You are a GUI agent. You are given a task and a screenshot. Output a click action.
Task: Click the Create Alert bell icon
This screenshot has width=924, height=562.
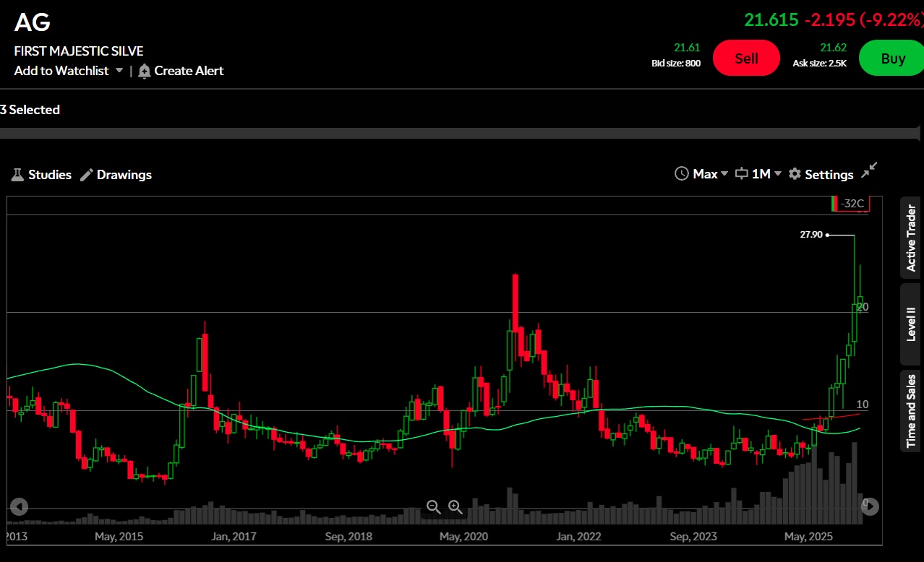click(145, 71)
